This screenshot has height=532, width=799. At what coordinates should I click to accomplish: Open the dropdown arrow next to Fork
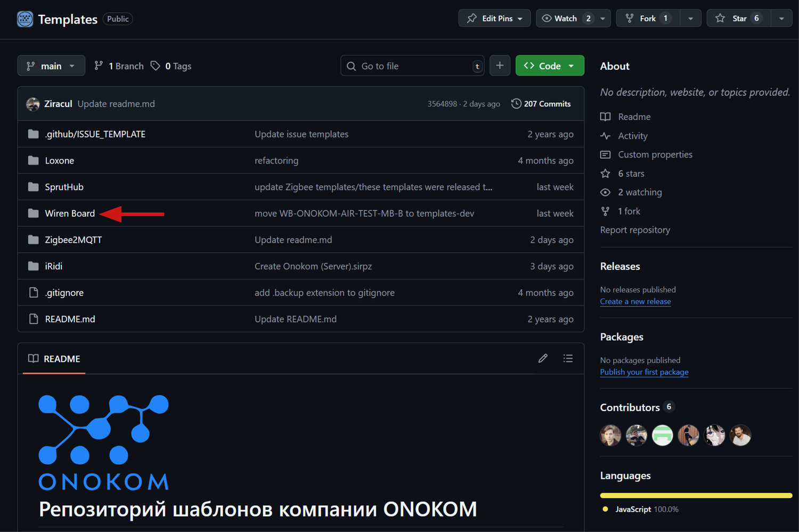click(690, 18)
